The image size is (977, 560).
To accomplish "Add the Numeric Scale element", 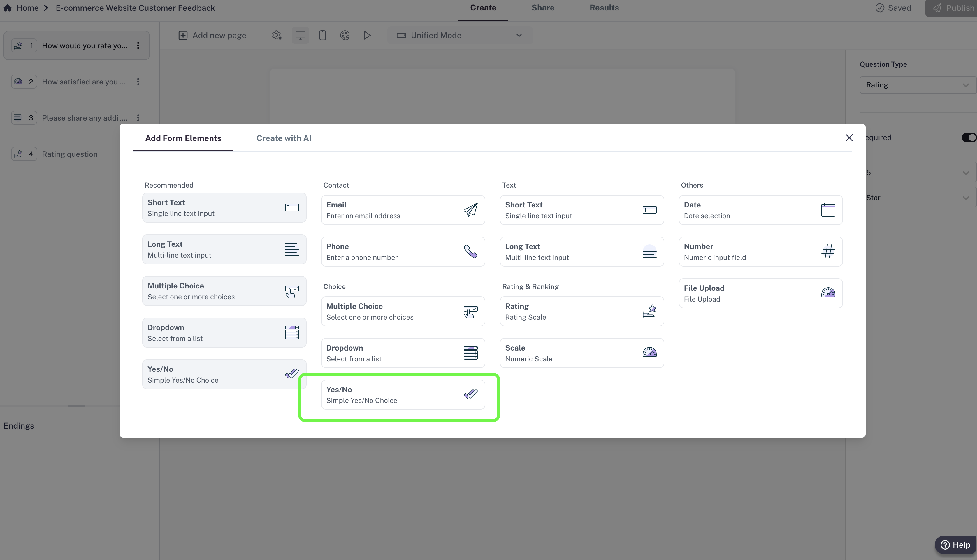I will (x=581, y=353).
